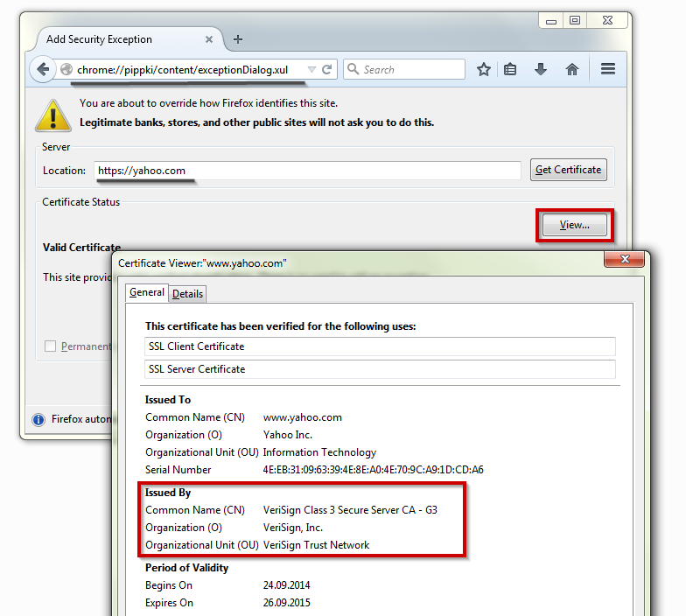The width and height of the screenshot is (686, 616).
Task: Switch to the Details tab
Action: click(187, 294)
